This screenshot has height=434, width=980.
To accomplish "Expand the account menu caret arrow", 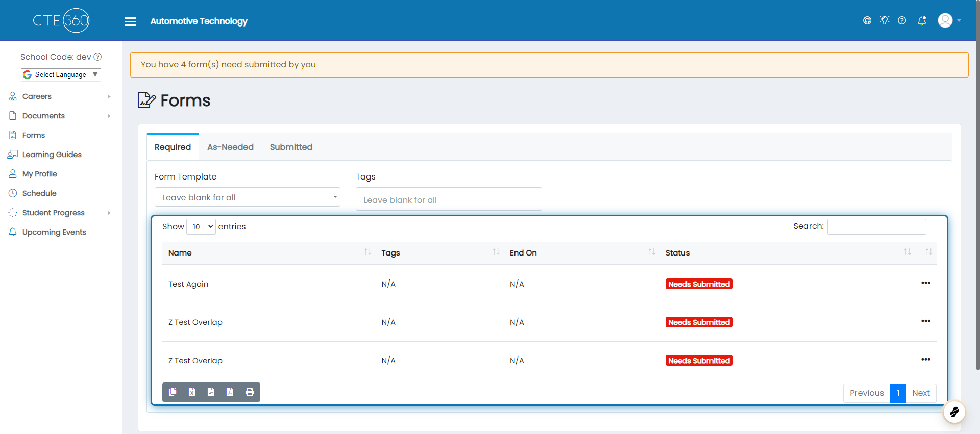I will [x=959, y=21].
